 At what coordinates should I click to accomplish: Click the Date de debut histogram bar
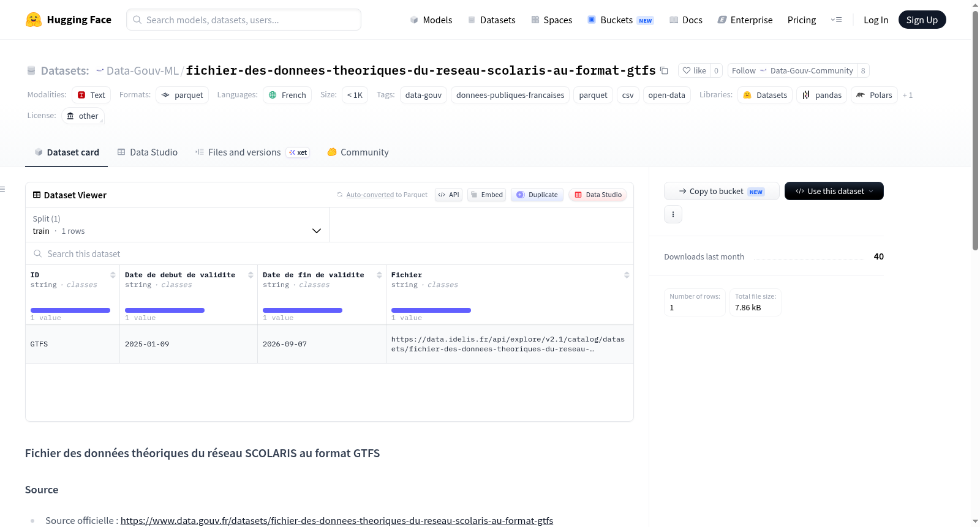(165, 310)
